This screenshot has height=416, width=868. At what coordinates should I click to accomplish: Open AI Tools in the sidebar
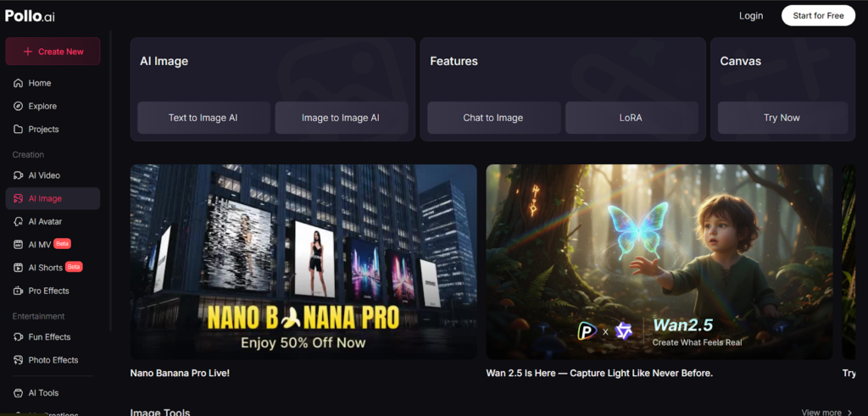(x=19, y=393)
